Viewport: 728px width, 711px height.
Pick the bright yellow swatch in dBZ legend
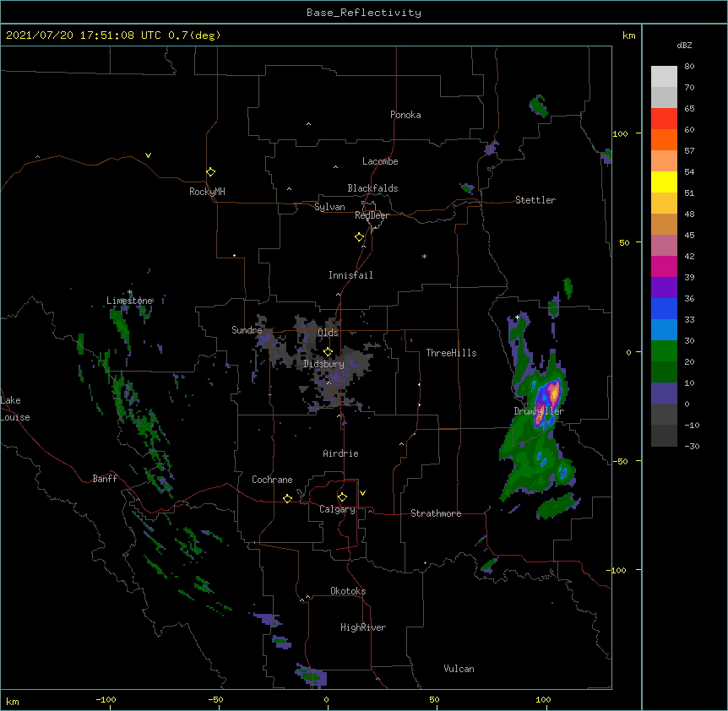point(664,182)
